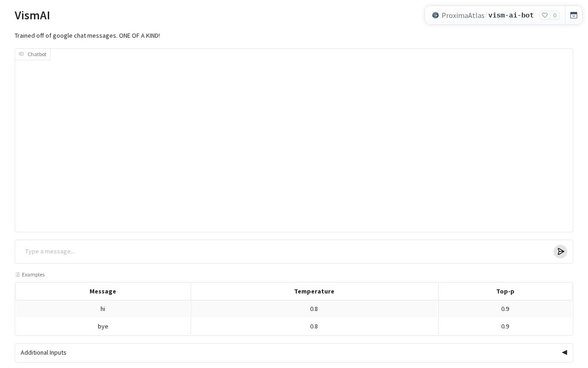The image size is (588, 368).
Task: Open the ProximaAtlas profile link
Action: tap(463, 15)
